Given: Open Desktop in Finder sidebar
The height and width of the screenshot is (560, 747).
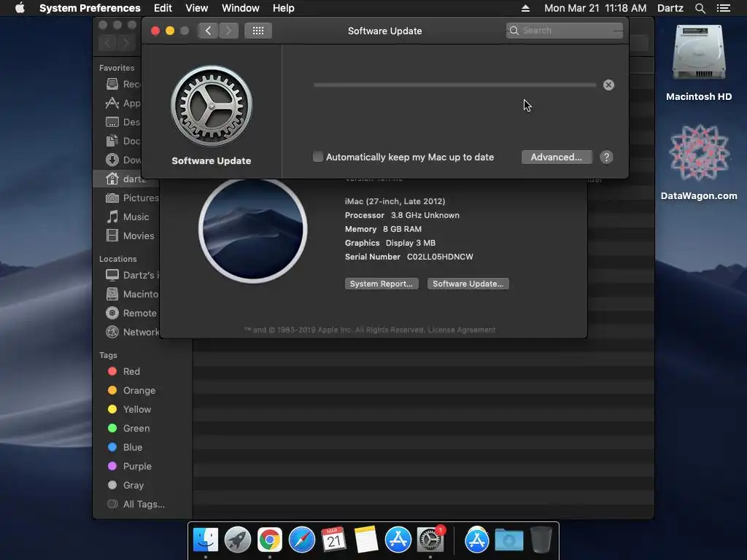Looking at the screenshot, I should coord(123,122).
